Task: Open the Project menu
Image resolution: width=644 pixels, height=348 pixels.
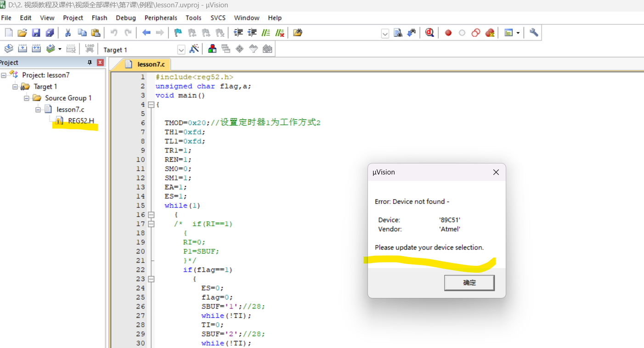Action: click(73, 18)
